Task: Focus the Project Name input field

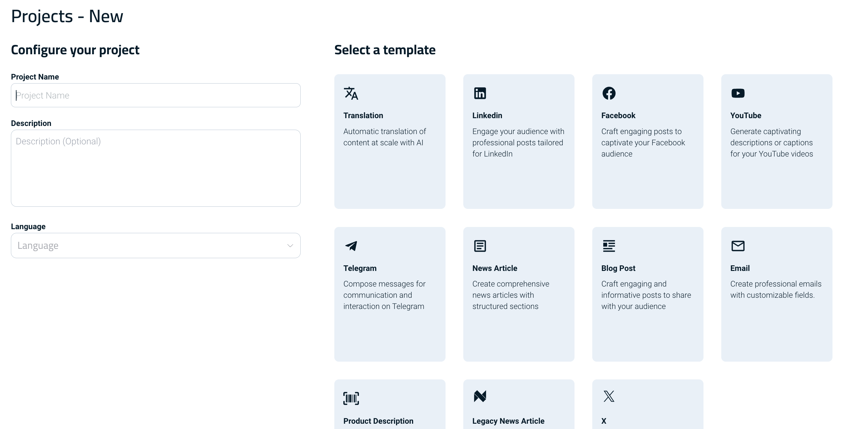Action: (x=156, y=95)
